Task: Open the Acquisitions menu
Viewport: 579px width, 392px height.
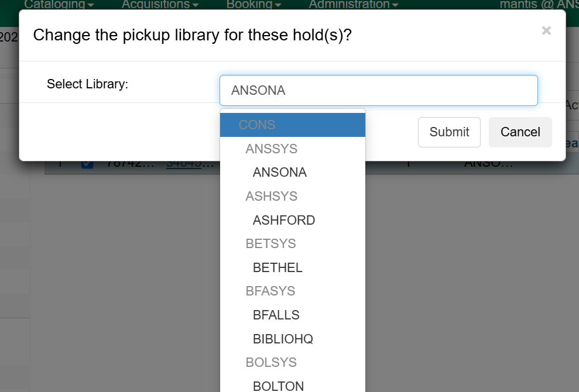Action: pyautogui.click(x=160, y=5)
